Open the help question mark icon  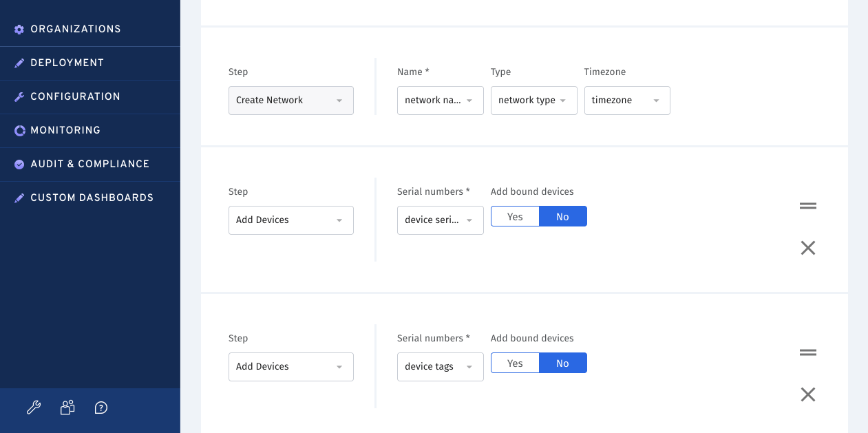100,408
